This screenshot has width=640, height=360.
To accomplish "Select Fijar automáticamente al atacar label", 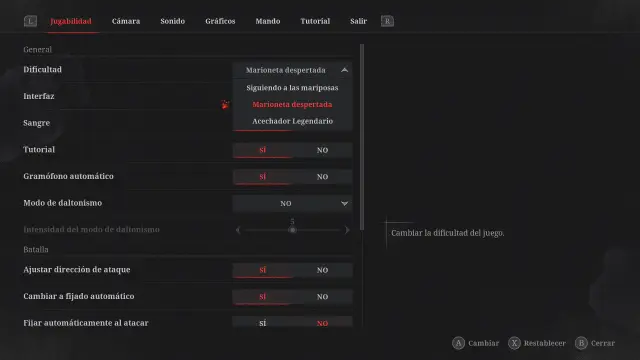I will pyautogui.click(x=86, y=323).
